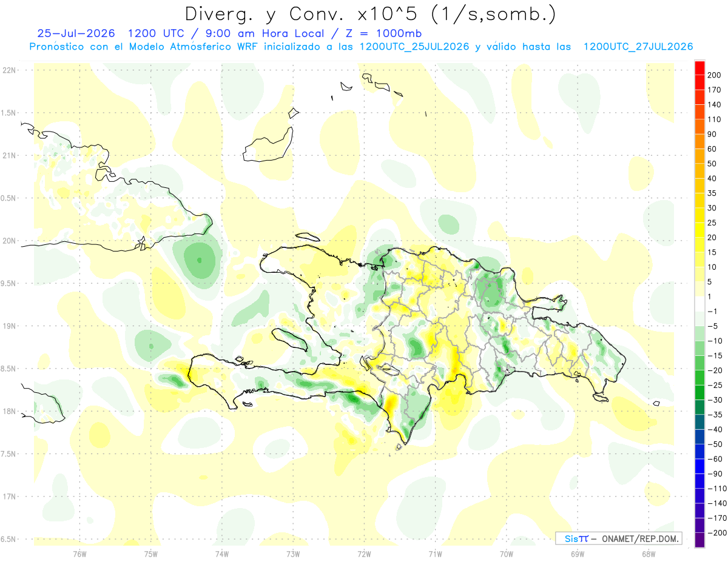Click the "20N" latitude label

click(8, 241)
